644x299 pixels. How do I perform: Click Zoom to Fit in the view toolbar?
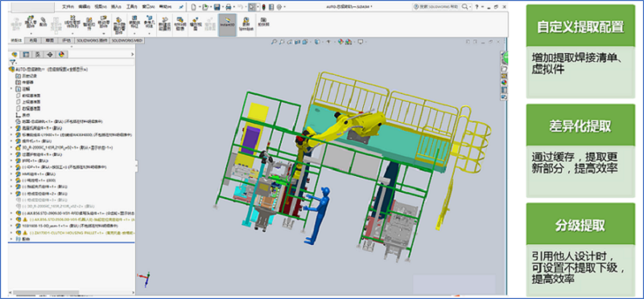coord(275,42)
